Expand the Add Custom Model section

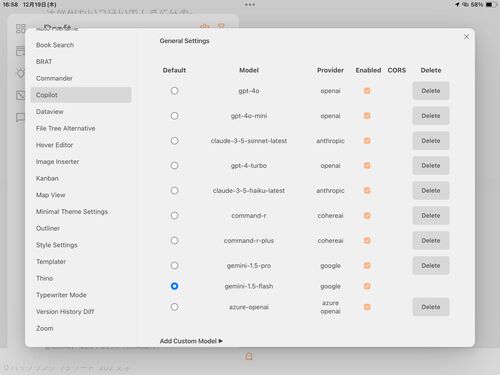tap(191, 341)
